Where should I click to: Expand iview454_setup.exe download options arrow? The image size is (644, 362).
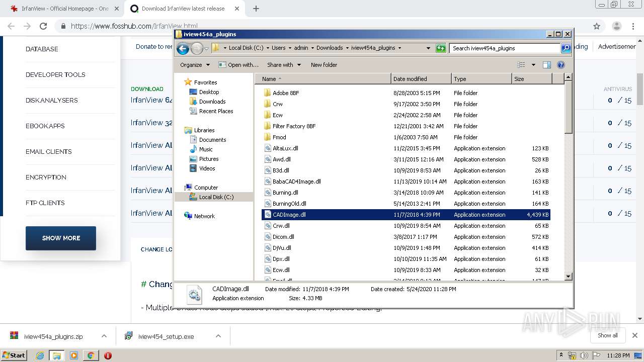pyautogui.click(x=218, y=336)
